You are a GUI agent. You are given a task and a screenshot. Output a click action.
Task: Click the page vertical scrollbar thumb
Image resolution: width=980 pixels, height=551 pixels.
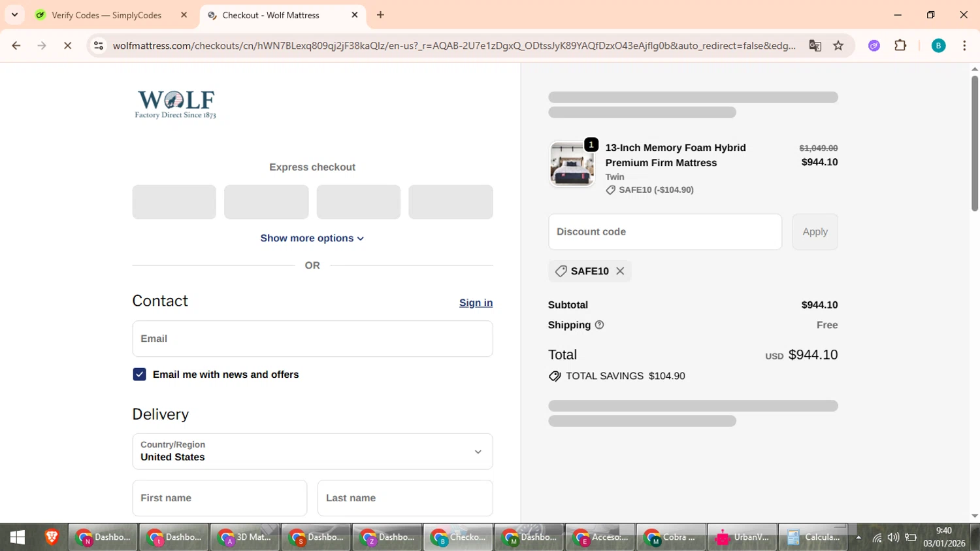click(975, 144)
